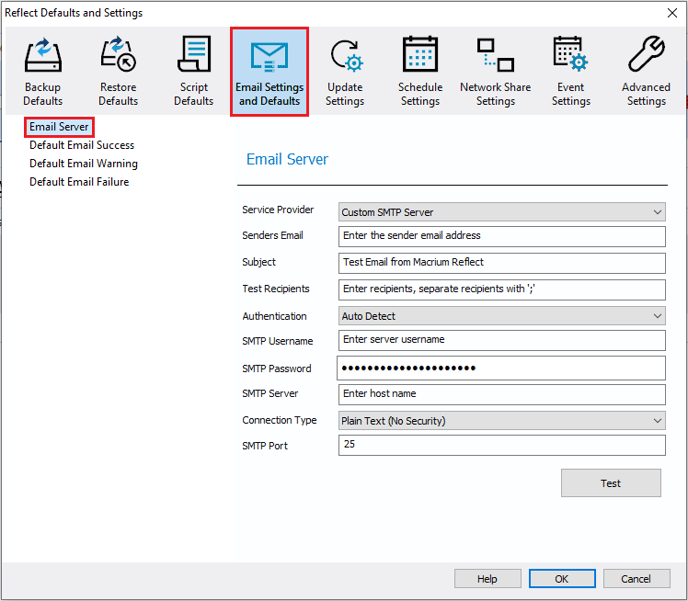Click the Authentication label
The width and height of the screenshot is (688, 601).
(x=274, y=316)
